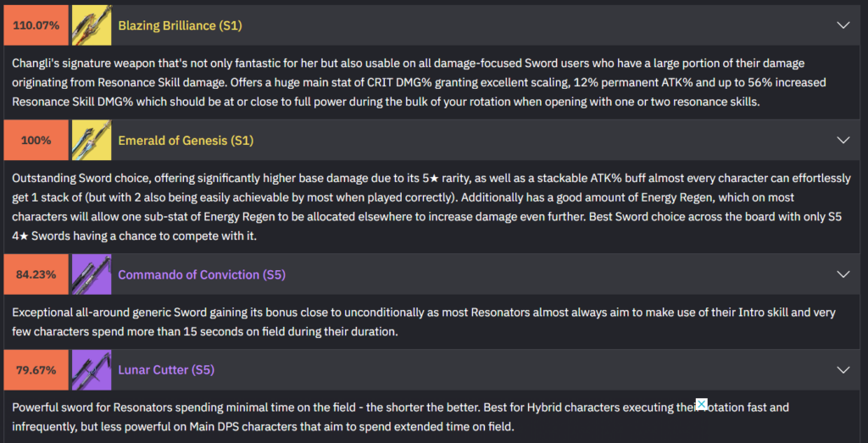Viewport: 868px width, 443px height.
Task: Open the Blazing Brilliance (S1) title
Action: 180,25
